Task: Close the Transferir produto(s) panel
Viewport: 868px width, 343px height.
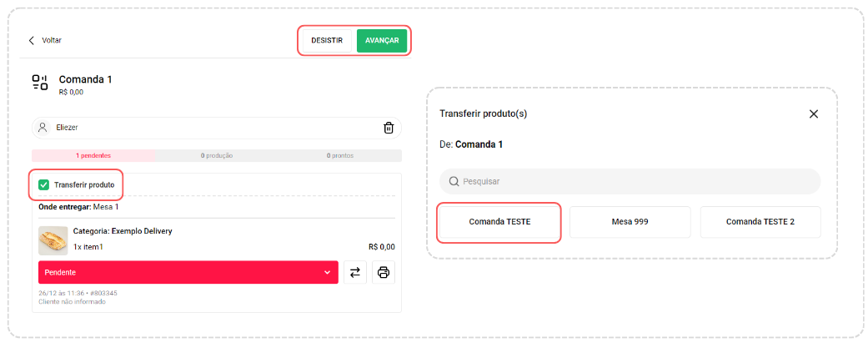Action: click(814, 113)
